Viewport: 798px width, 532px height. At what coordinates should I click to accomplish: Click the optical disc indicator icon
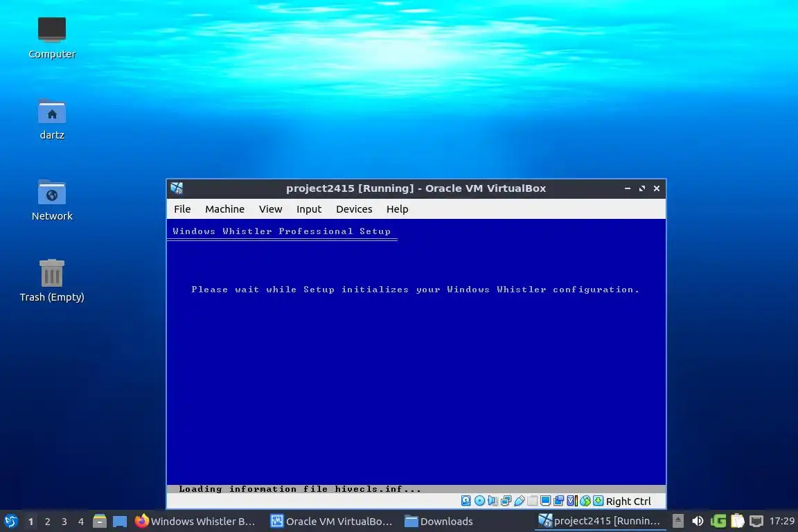click(479, 501)
